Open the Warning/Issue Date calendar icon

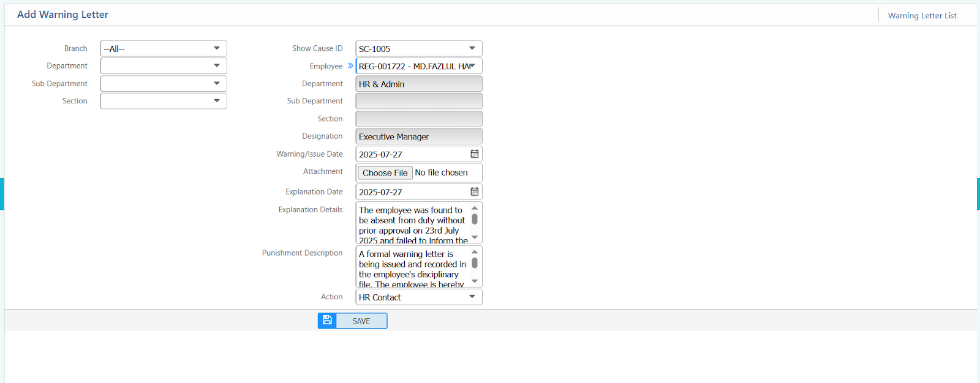click(x=474, y=154)
